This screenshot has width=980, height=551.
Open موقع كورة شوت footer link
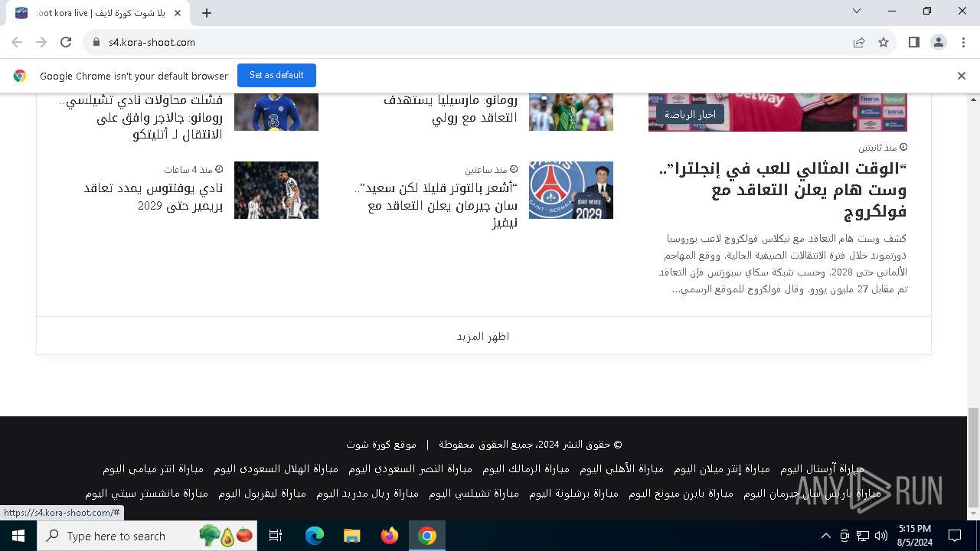point(381,444)
